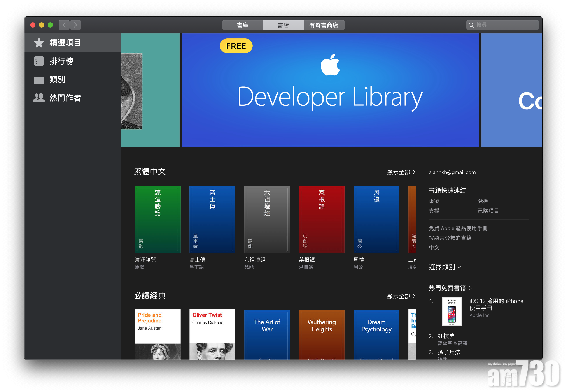Select the 熱門作者 people icon
Viewport: 567px width, 392px height.
[39, 98]
